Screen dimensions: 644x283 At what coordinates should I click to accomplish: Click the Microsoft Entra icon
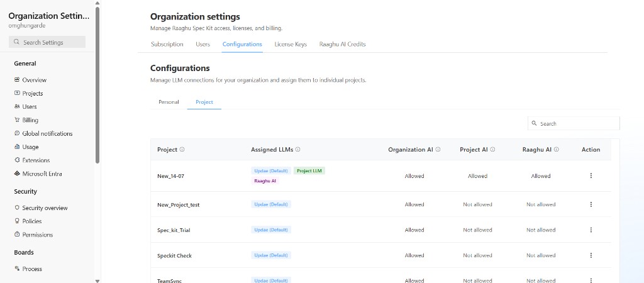(x=17, y=174)
